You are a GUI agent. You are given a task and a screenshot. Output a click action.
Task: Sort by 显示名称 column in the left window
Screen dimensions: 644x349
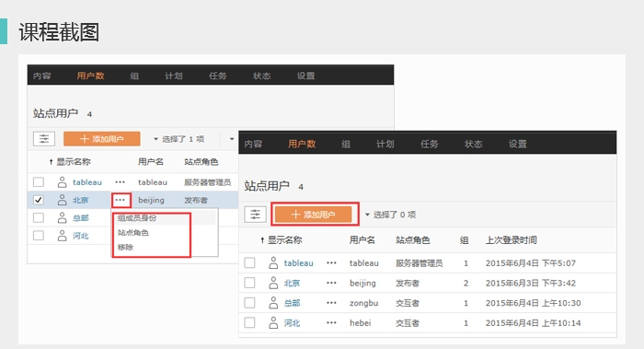tap(70, 162)
